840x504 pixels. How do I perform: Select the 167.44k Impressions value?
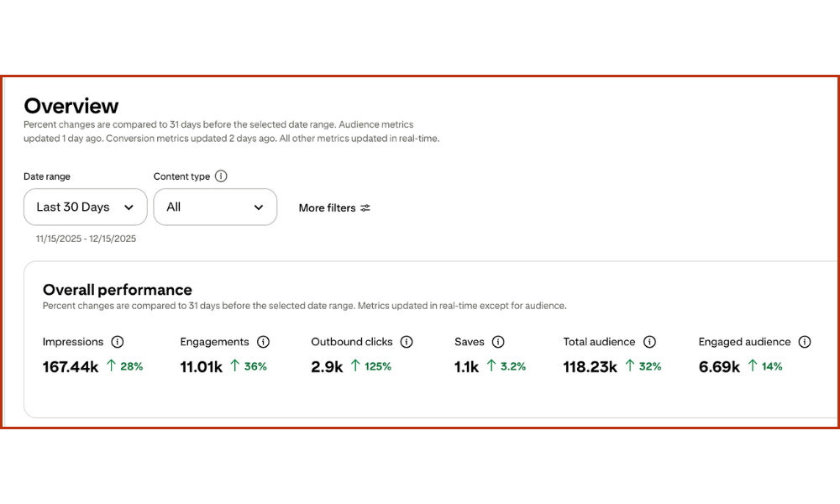click(x=70, y=366)
